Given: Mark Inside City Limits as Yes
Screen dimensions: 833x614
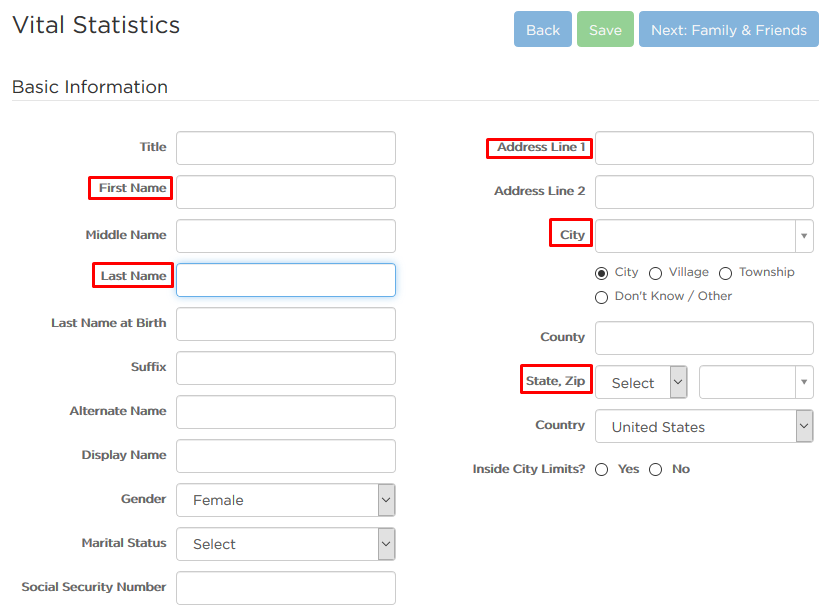Looking at the screenshot, I should coord(601,470).
